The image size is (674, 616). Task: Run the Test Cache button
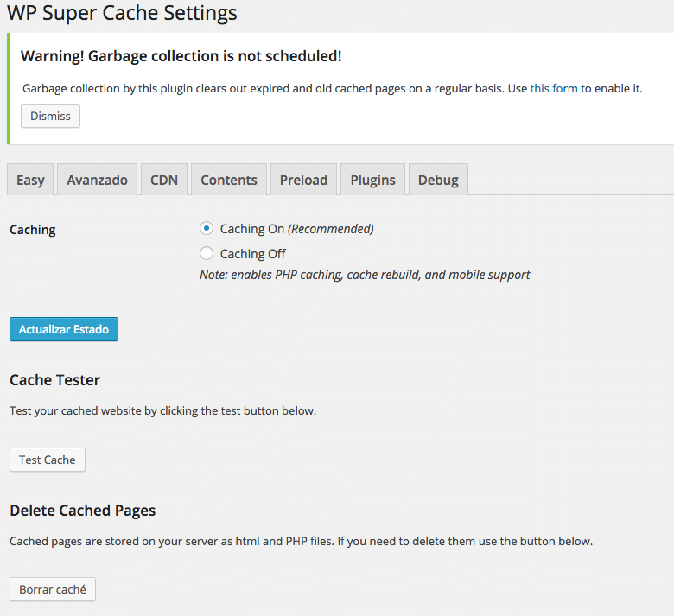[48, 460]
